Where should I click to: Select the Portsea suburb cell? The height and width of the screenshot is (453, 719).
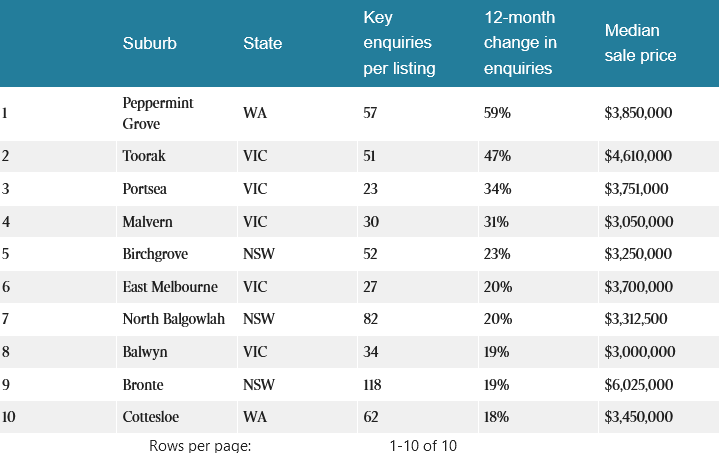(x=149, y=189)
